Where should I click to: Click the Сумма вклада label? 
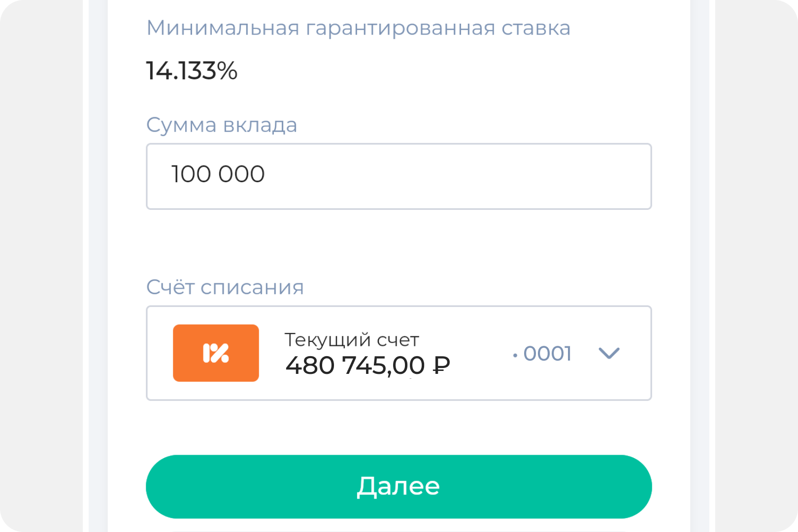pos(222,125)
